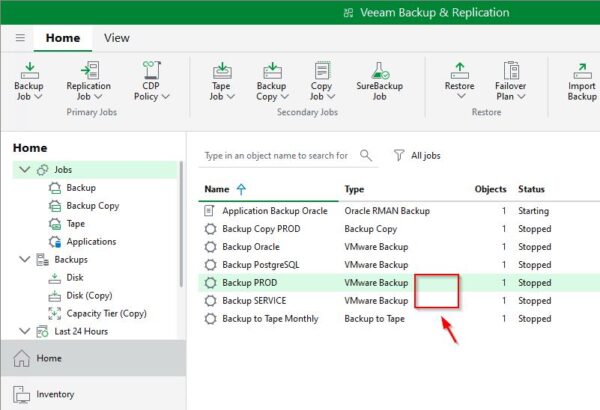Screen dimensions: 600x410
Task: Click the Backup Job ribbon icon
Action: (29, 70)
